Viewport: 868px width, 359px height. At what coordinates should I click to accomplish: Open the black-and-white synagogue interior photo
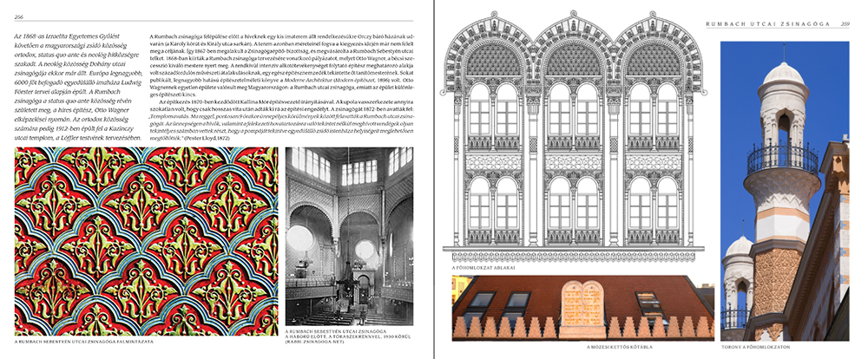[x=349, y=236]
